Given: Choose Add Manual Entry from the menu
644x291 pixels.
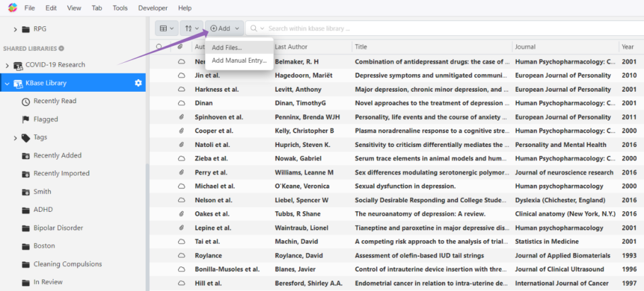Looking at the screenshot, I should coord(238,60).
